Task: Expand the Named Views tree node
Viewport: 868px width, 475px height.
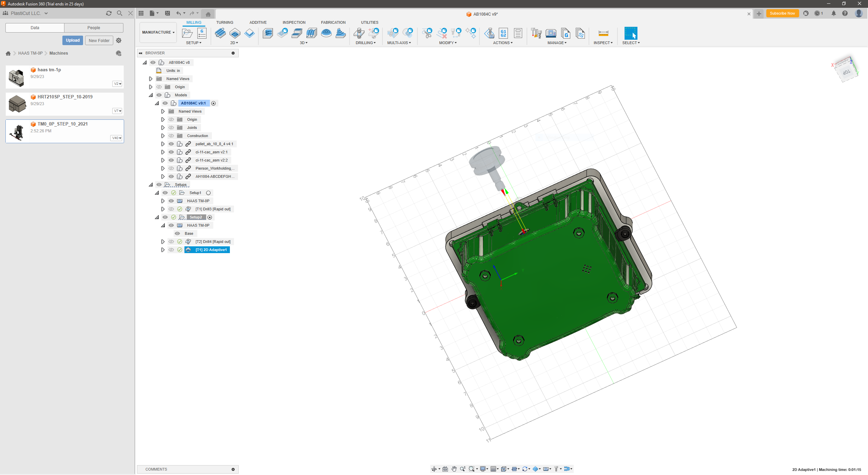Action: 151,78
